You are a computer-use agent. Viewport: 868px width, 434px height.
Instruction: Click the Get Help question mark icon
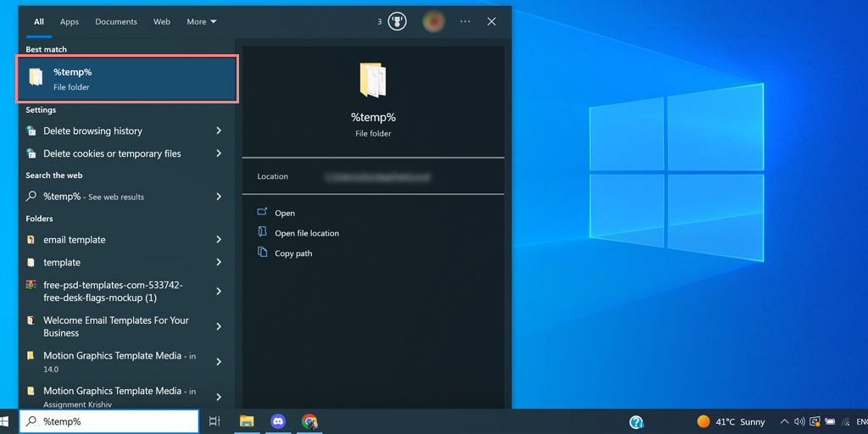pyautogui.click(x=637, y=422)
